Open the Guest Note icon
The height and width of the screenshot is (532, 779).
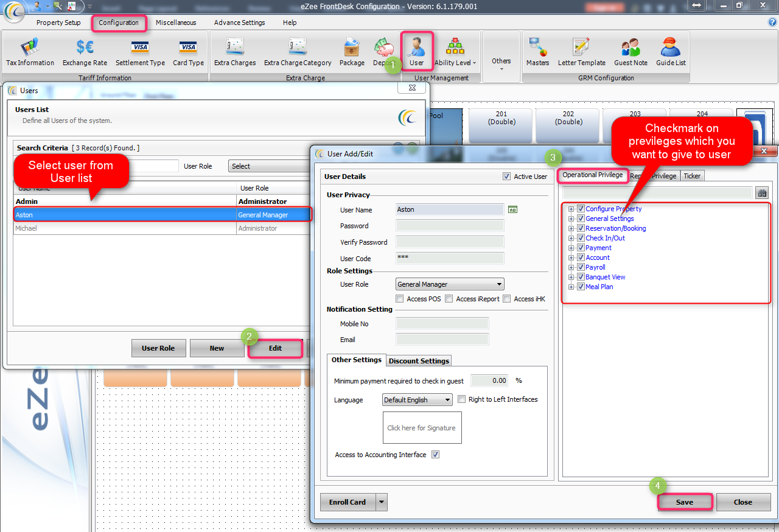631,52
